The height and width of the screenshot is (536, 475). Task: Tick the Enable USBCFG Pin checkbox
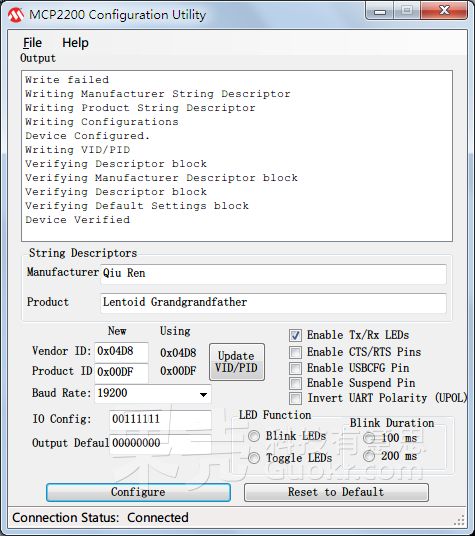click(x=296, y=368)
